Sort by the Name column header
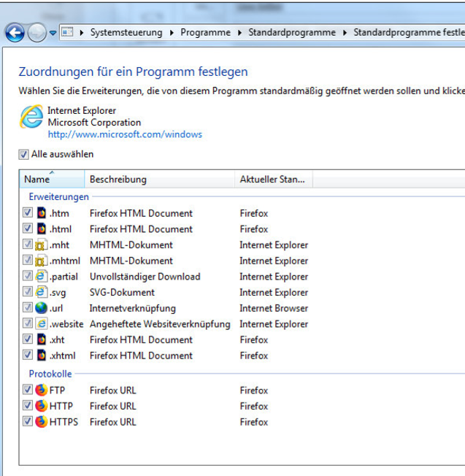 [x=52, y=179]
